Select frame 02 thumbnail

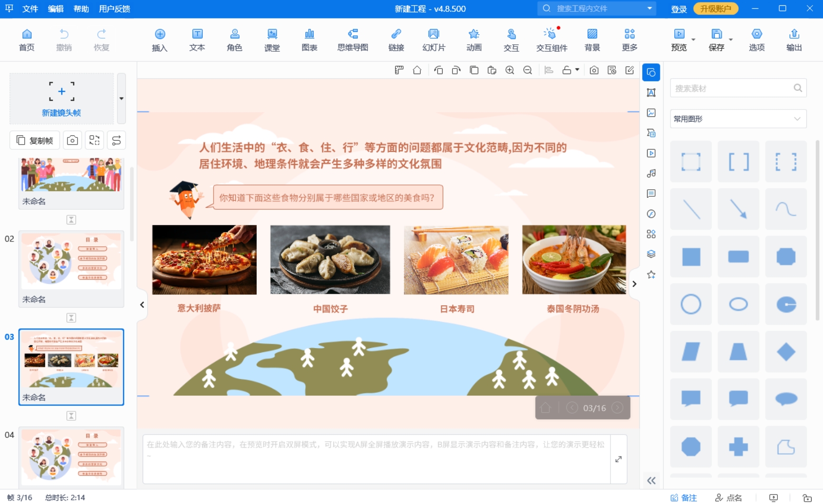click(x=71, y=269)
